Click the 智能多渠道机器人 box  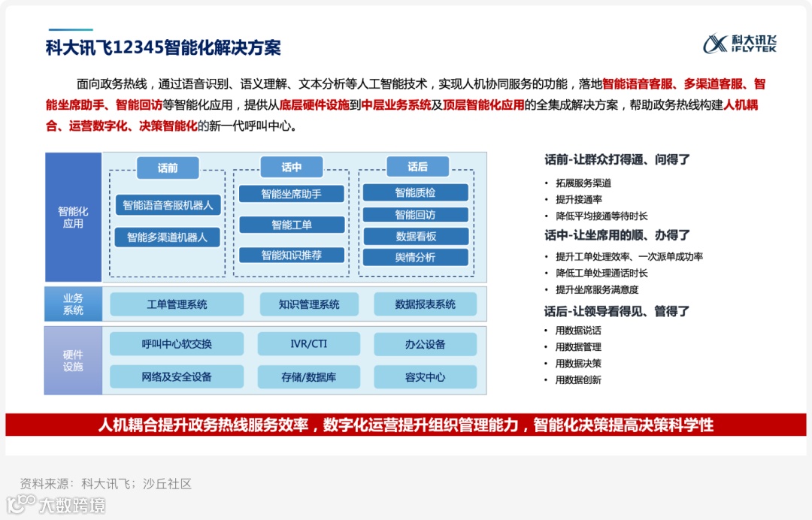click(x=167, y=237)
